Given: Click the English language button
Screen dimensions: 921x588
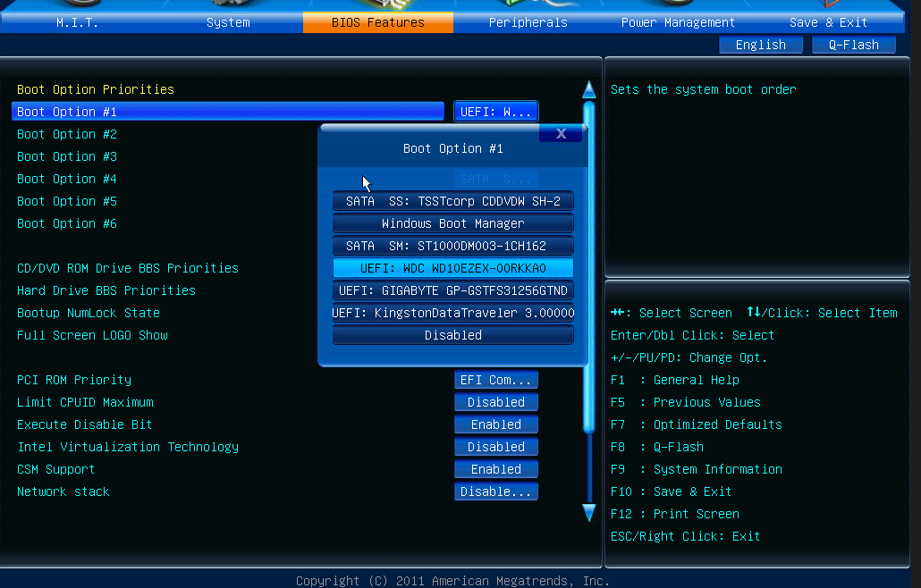Looking at the screenshot, I should (x=761, y=45).
